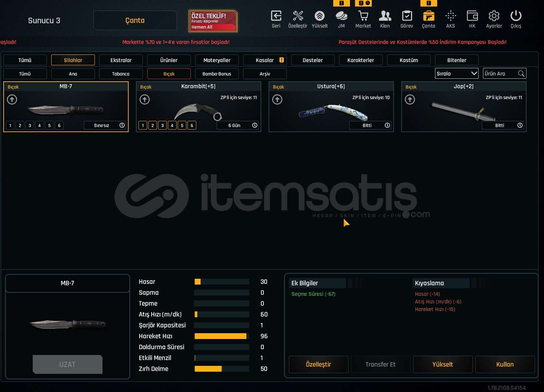Select the Jop[+2] baton card image
544x392 pixels.
(x=464, y=111)
